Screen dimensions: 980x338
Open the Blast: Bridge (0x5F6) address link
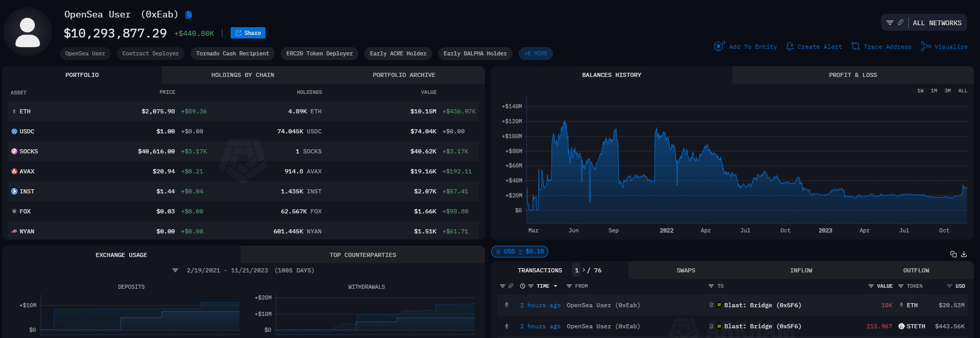tap(762, 306)
